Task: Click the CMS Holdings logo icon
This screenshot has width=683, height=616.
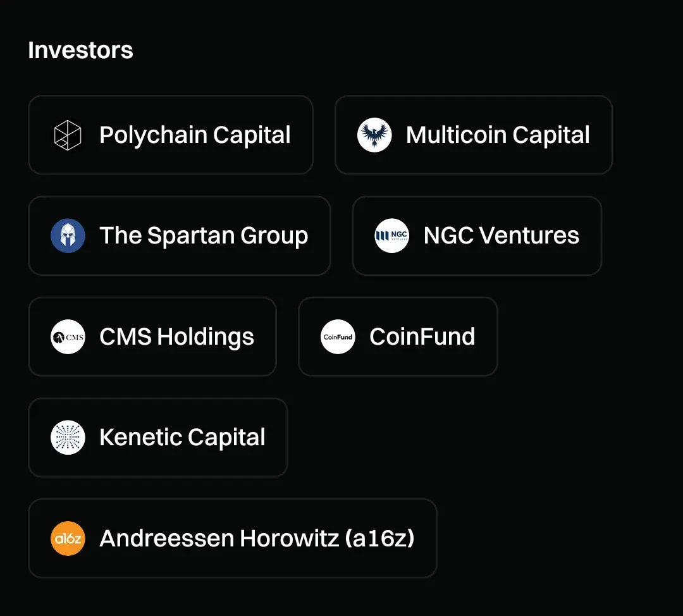Action: pos(68,336)
